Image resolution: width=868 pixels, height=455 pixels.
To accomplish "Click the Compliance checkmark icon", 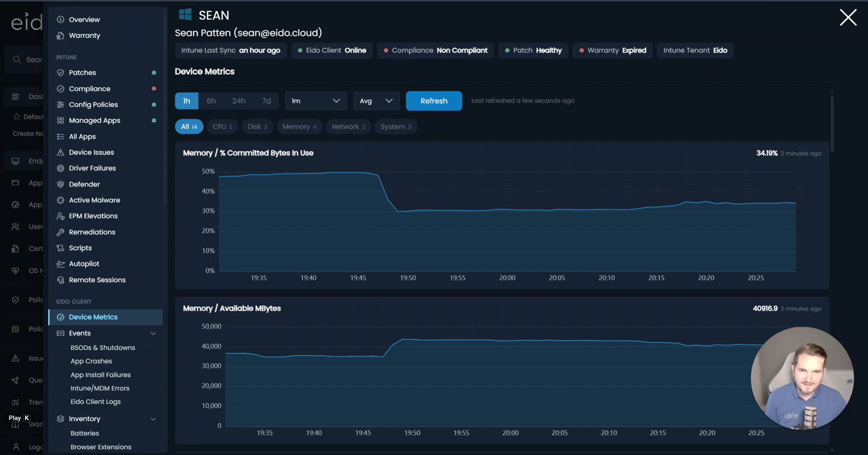I will [x=60, y=89].
